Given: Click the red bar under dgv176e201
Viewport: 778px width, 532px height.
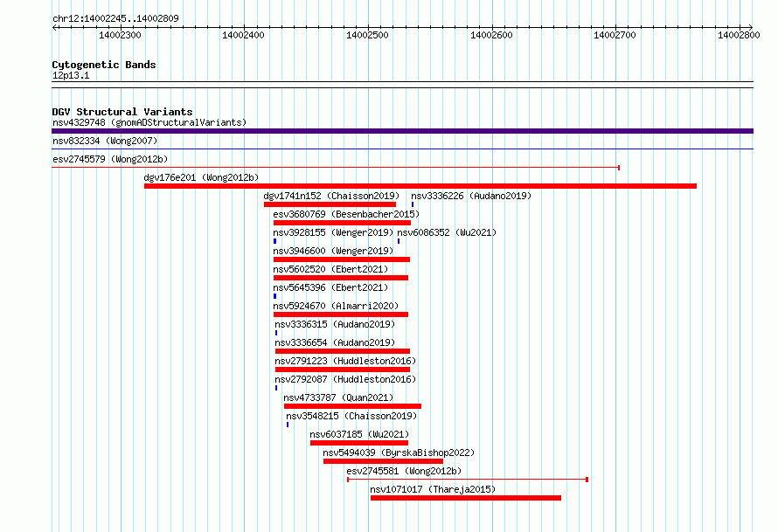Looking at the screenshot, I should [420, 186].
